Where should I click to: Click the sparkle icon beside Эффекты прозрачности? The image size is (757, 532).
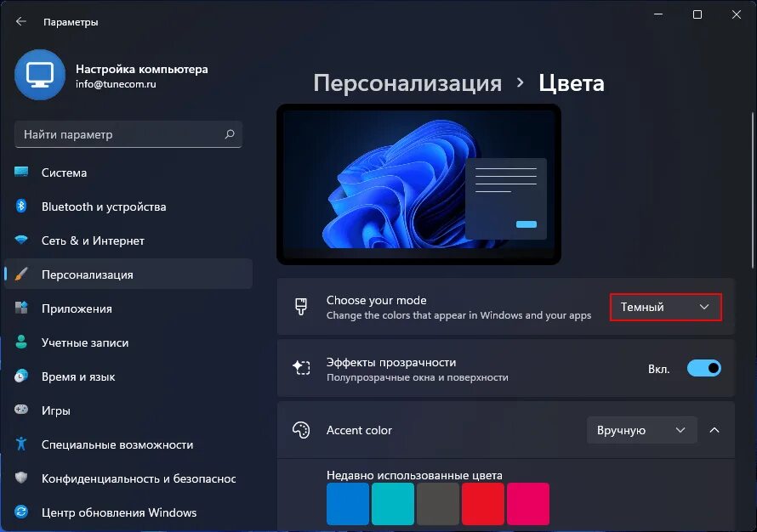tap(301, 368)
